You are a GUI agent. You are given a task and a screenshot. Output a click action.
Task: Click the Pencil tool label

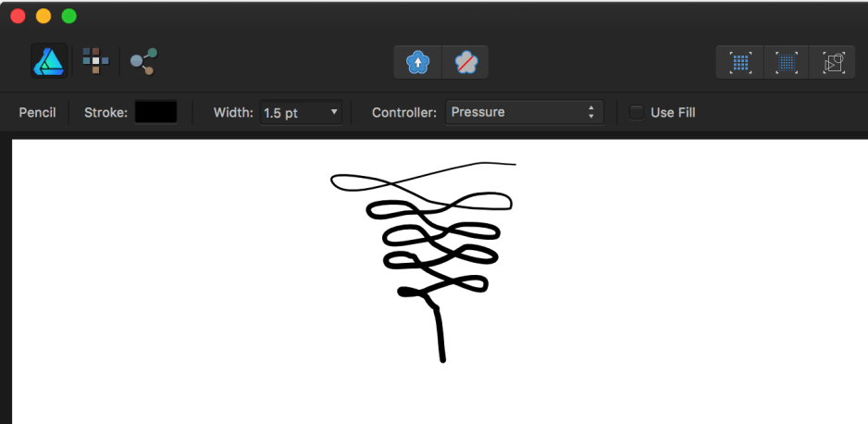37,113
